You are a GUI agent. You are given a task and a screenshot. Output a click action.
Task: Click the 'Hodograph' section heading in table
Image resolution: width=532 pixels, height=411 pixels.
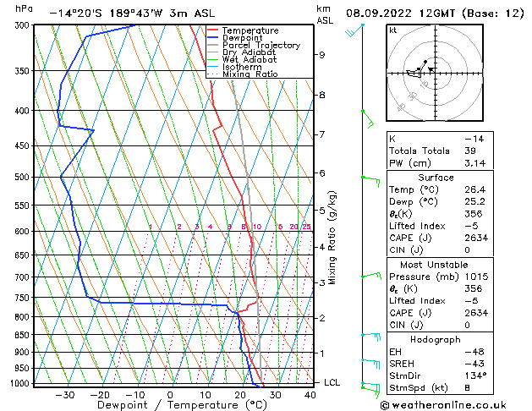pyautogui.click(x=436, y=339)
